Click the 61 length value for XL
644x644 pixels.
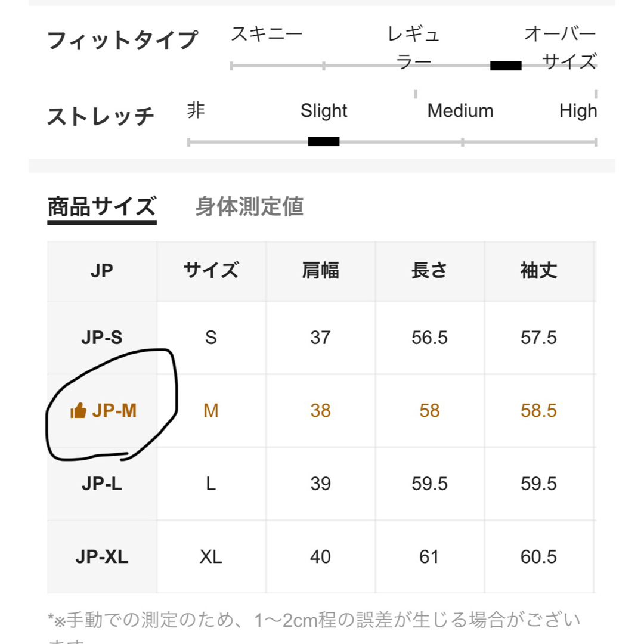429,556
